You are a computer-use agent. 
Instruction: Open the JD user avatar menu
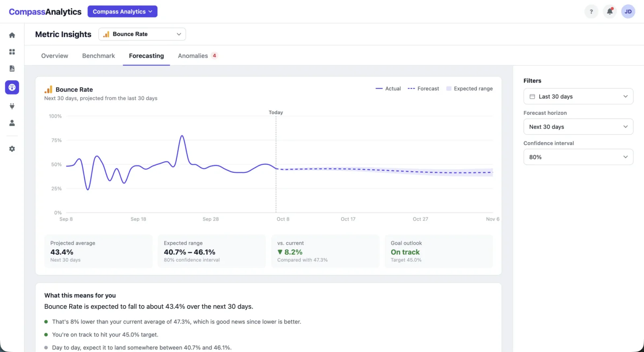[628, 12]
